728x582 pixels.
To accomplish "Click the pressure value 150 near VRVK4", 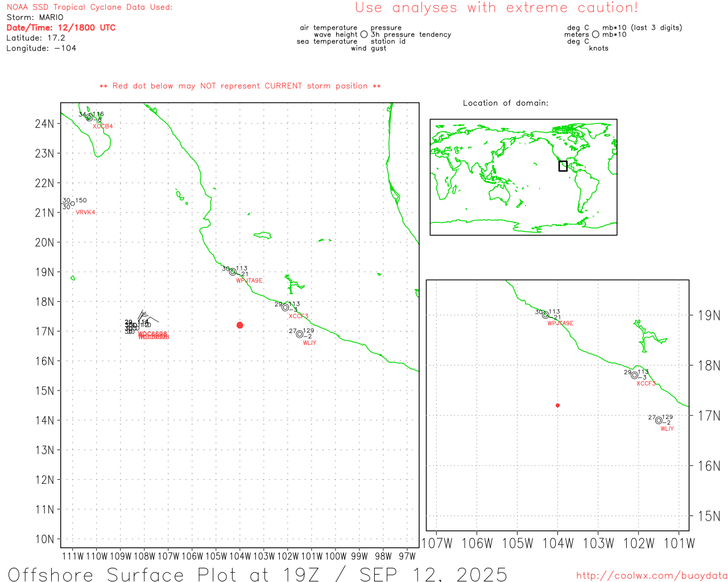I will tap(81, 201).
